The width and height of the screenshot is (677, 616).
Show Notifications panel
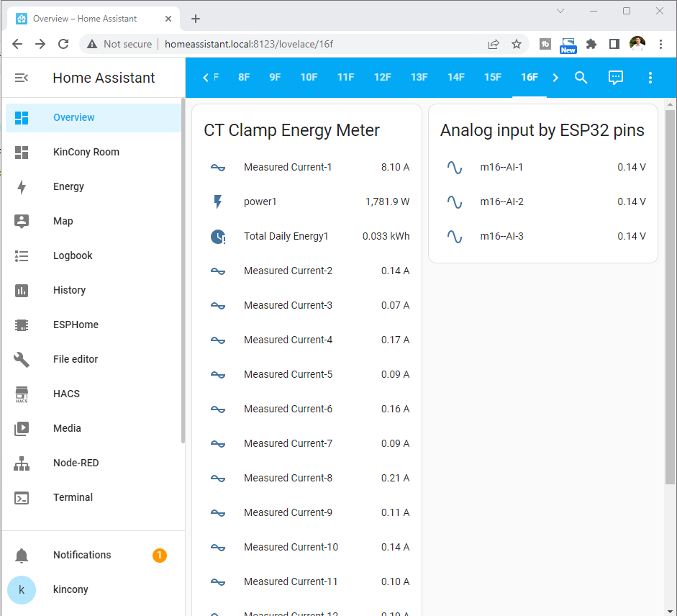pos(82,555)
